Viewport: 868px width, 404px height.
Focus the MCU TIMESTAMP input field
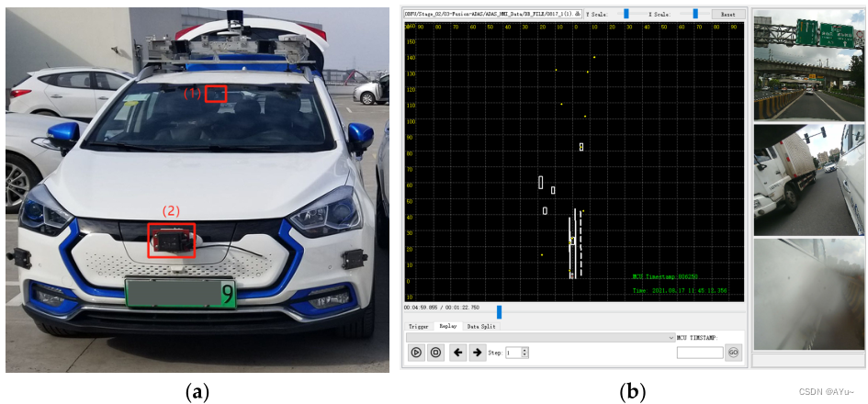tap(700, 353)
